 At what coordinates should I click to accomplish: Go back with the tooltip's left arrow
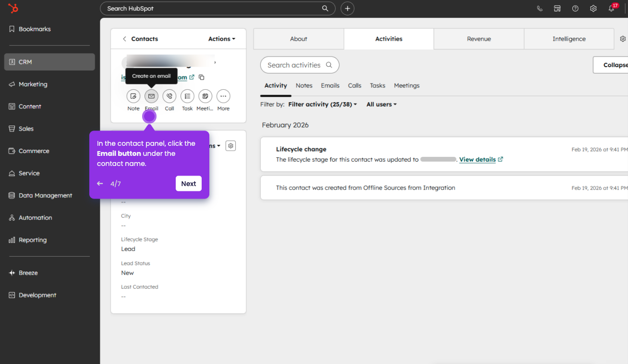pyautogui.click(x=100, y=184)
